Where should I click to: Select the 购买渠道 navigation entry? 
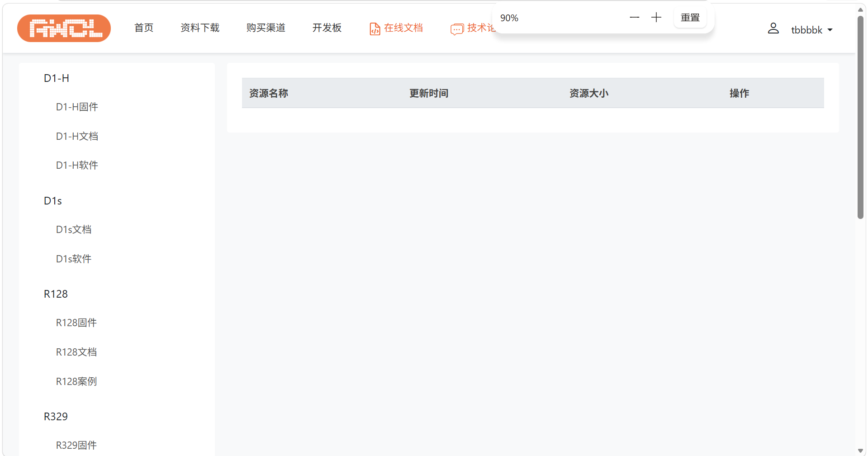coord(266,28)
